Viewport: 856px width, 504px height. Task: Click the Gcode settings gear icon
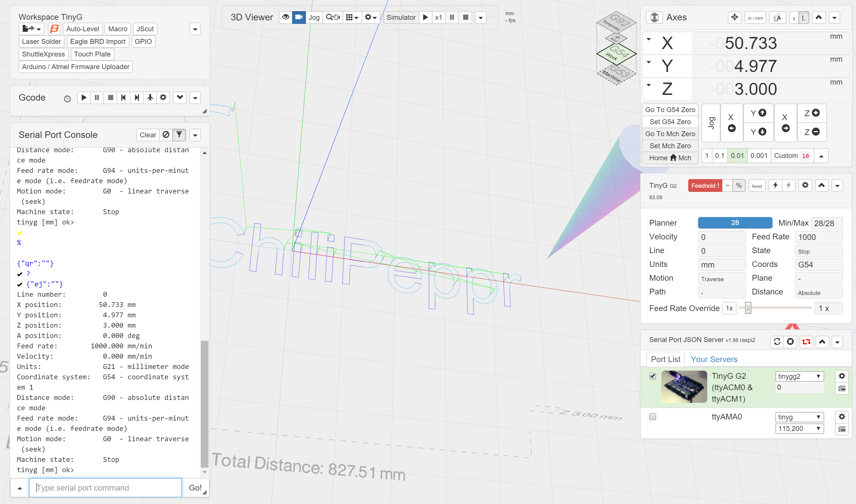[163, 98]
